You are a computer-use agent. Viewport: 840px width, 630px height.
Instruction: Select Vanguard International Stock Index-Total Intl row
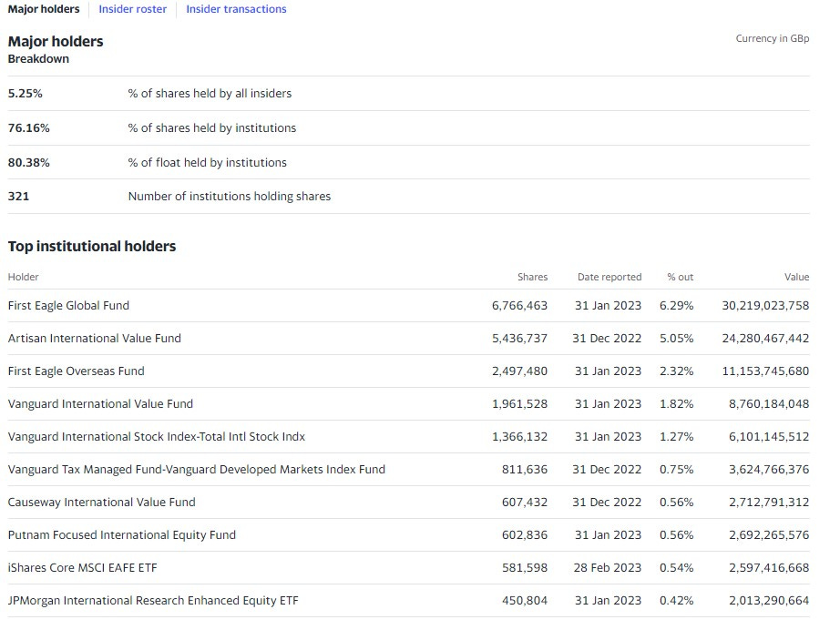point(408,437)
